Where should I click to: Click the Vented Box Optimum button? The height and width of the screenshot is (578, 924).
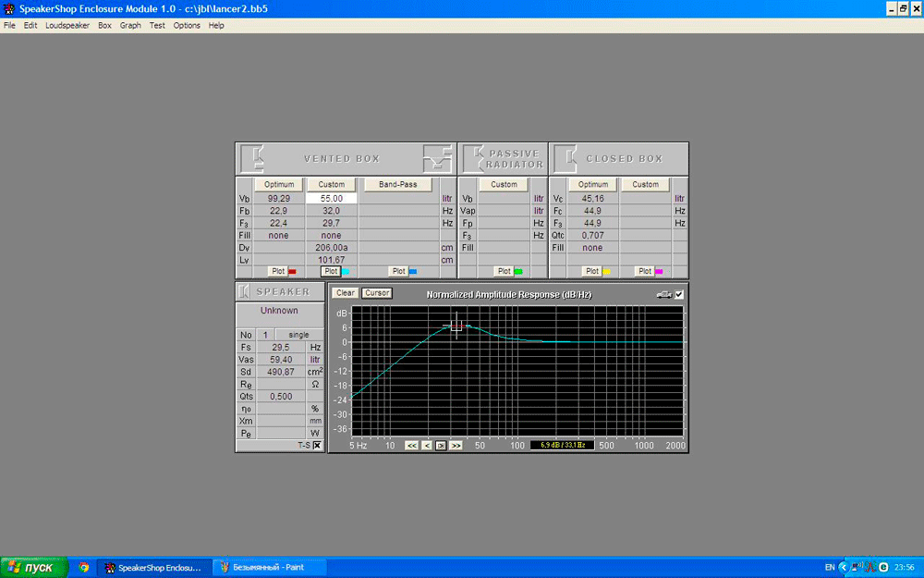[x=279, y=185]
